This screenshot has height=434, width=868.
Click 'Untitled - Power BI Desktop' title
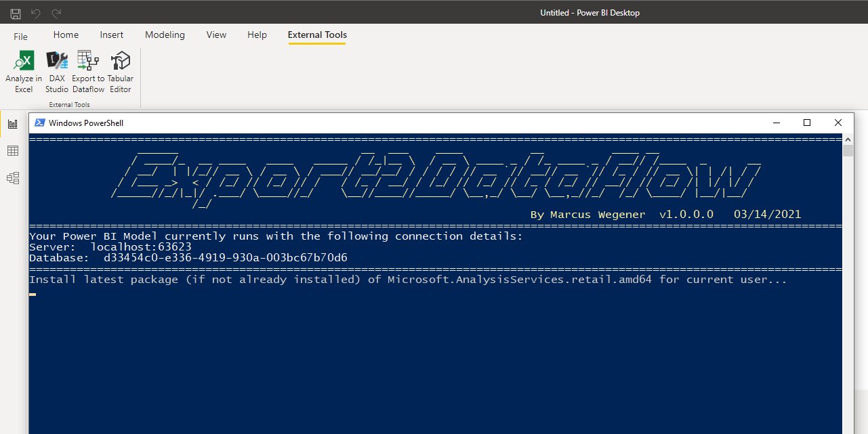[x=590, y=13]
